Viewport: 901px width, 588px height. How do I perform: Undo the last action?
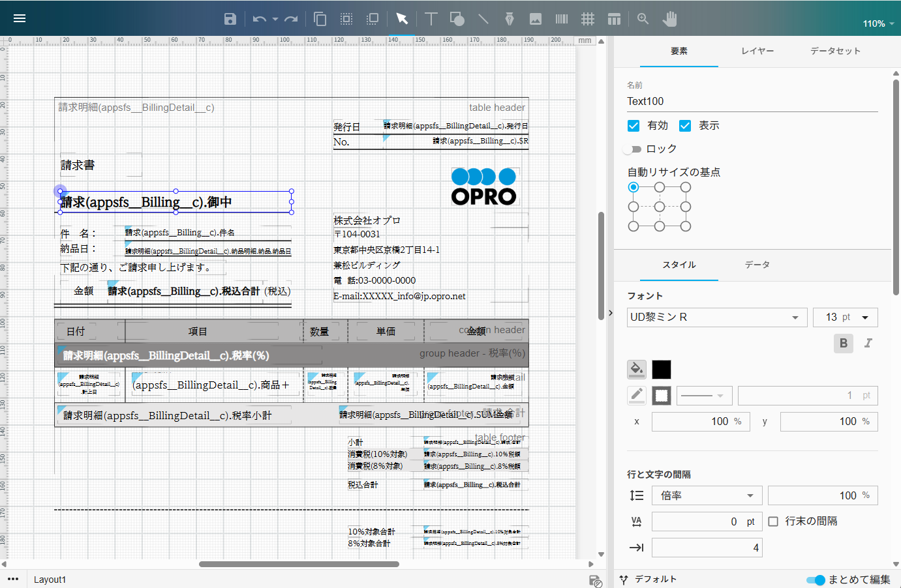point(259,19)
